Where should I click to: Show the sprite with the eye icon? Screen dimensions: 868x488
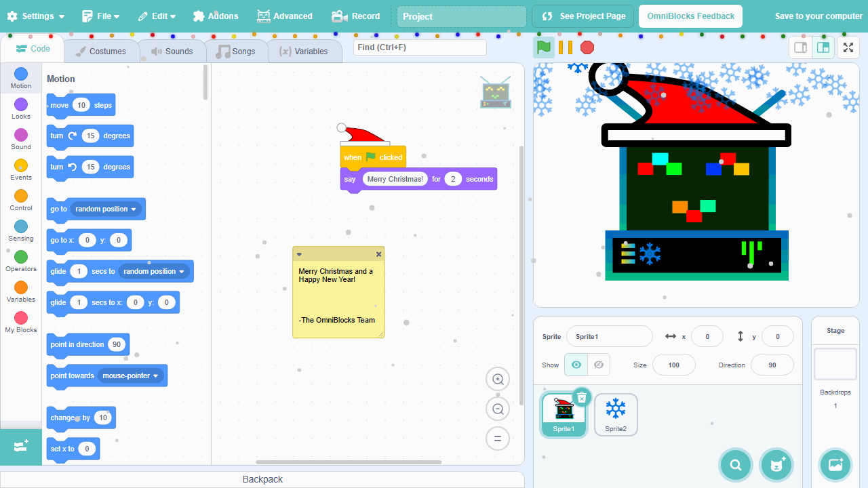(576, 365)
